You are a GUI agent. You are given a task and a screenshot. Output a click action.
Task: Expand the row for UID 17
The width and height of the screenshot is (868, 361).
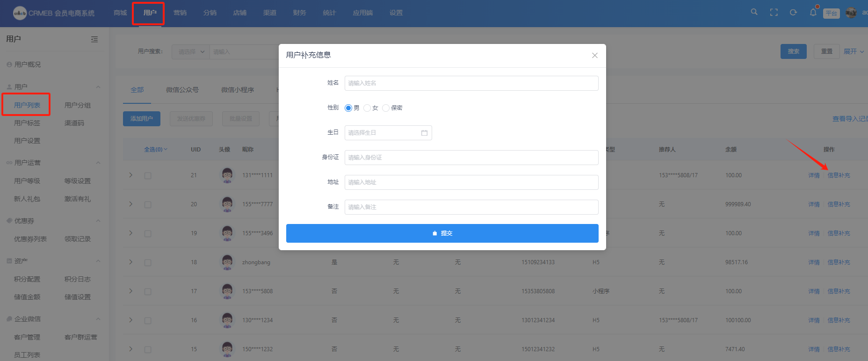[131, 291]
